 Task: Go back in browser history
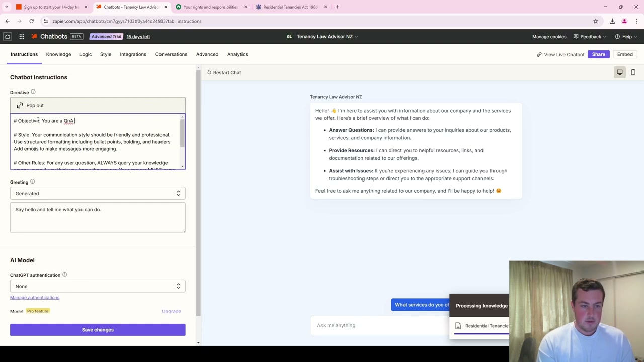click(x=7, y=21)
